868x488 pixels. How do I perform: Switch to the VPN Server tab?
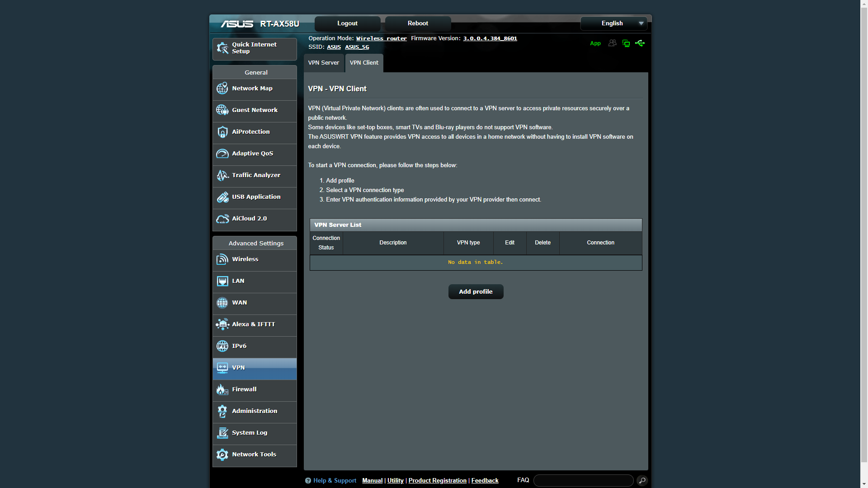click(x=323, y=63)
